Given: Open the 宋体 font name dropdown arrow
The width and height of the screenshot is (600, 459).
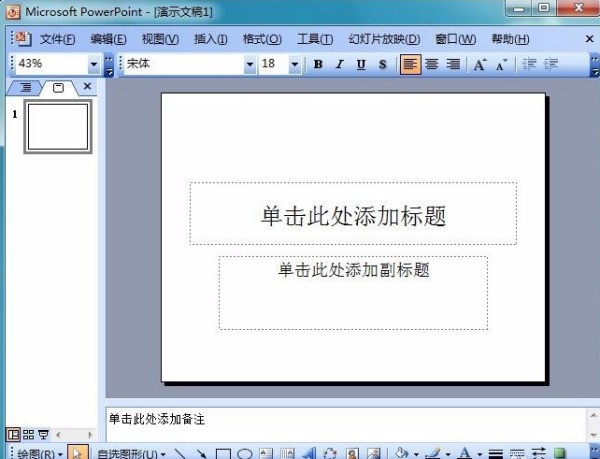Looking at the screenshot, I should pyautogui.click(x=250, y=64).
